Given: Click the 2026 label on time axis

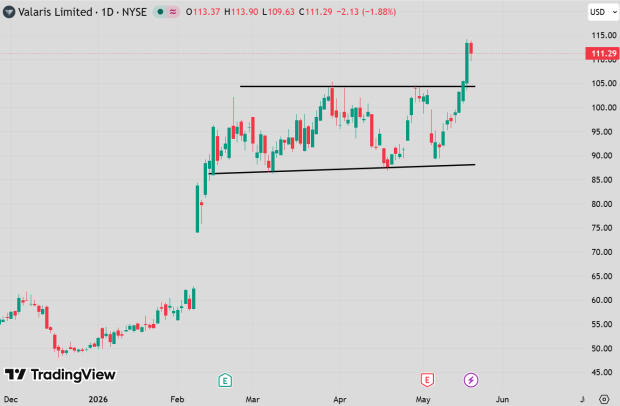Looking at the screenshot, I should [98, 399].
